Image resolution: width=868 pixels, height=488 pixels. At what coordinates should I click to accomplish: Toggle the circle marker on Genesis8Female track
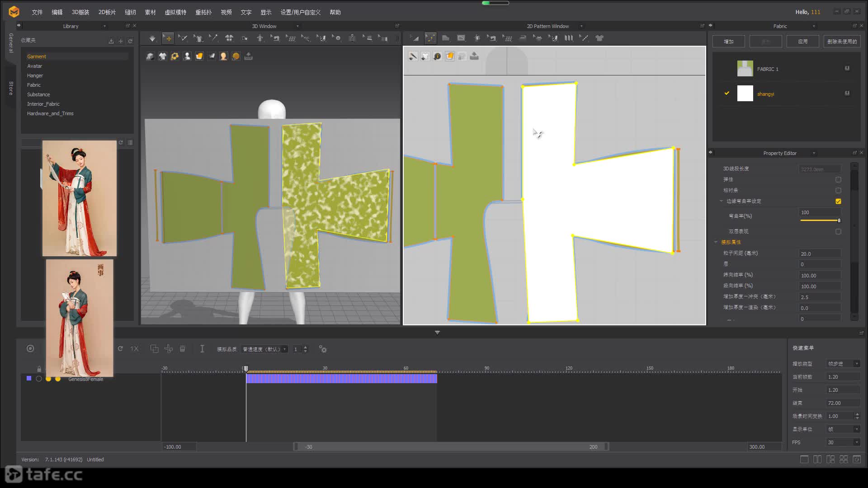39,379
